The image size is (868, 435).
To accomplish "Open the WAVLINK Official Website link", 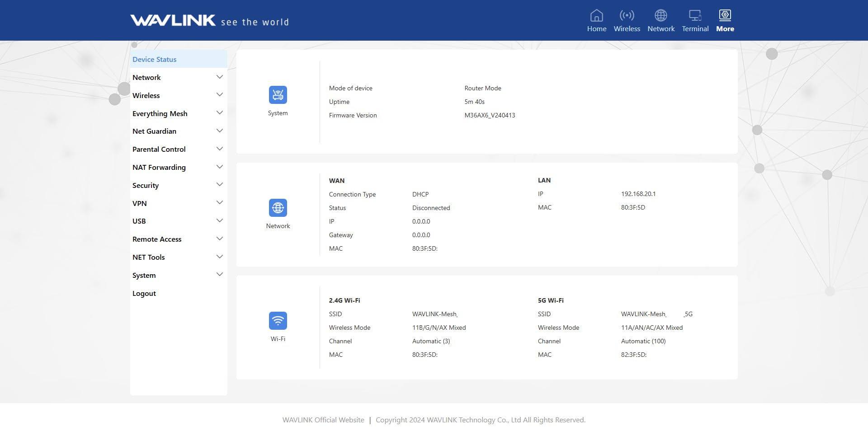I will pos(323,420).
